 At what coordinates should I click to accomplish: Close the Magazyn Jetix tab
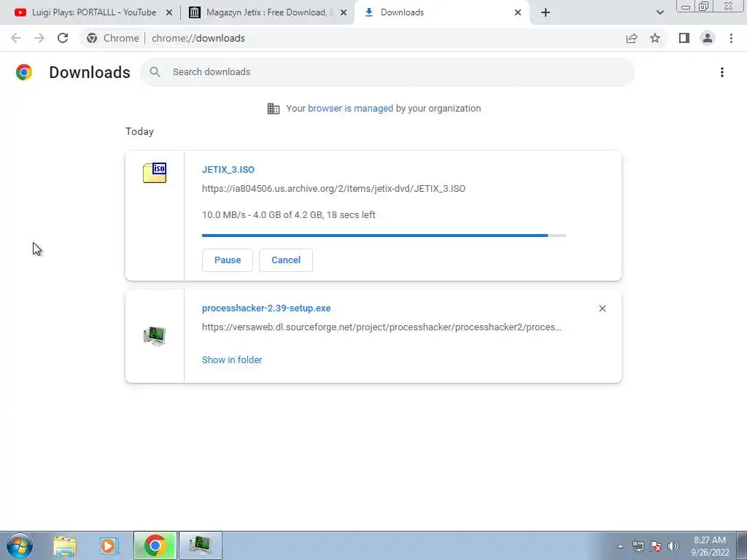tap(344, 12)
